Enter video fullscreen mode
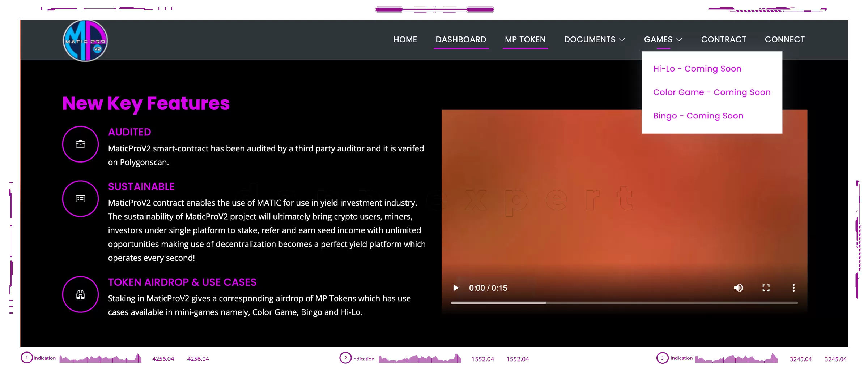The height and width of the screenshot is (367, 868). point(766,288)
